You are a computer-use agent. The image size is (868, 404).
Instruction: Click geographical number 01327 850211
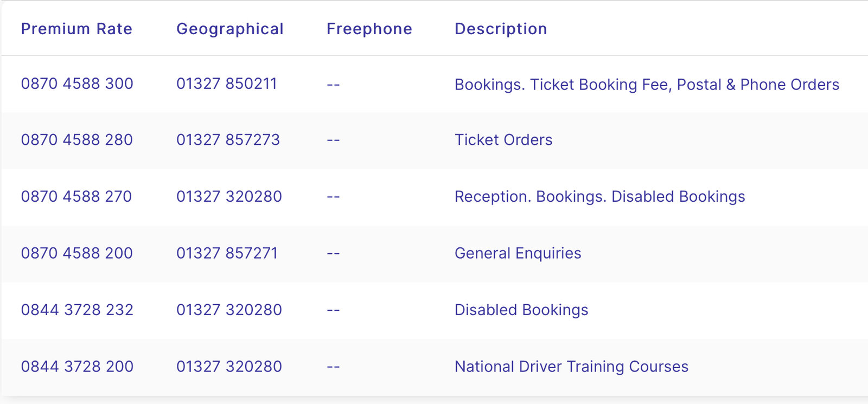pos(227,84)
